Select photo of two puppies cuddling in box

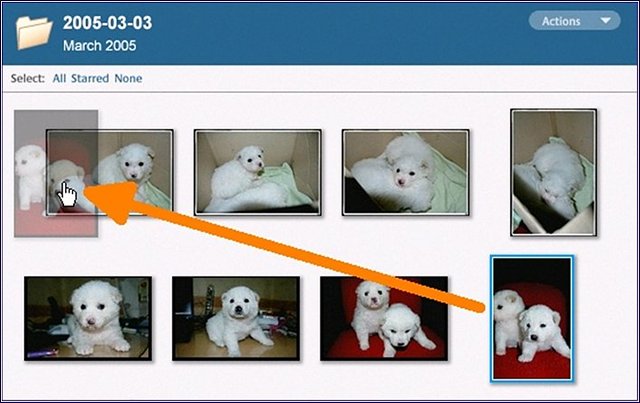click(405, 172)
